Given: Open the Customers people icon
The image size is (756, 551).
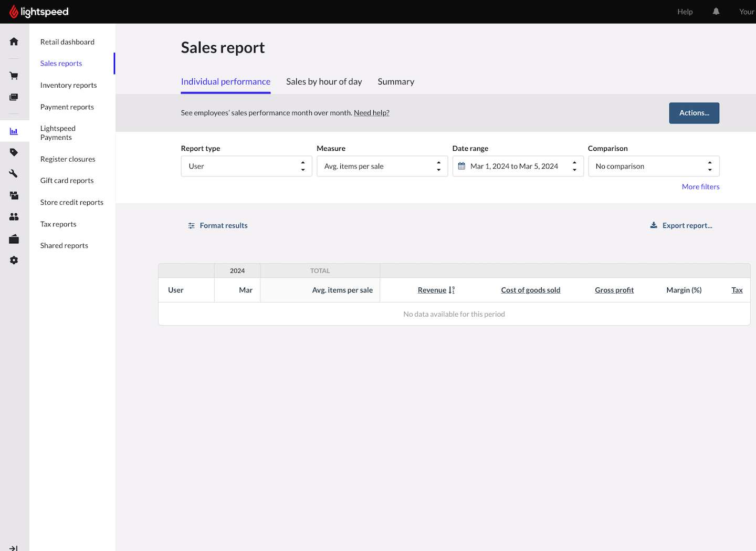Looking at the screenshot, I should [14, 216].
